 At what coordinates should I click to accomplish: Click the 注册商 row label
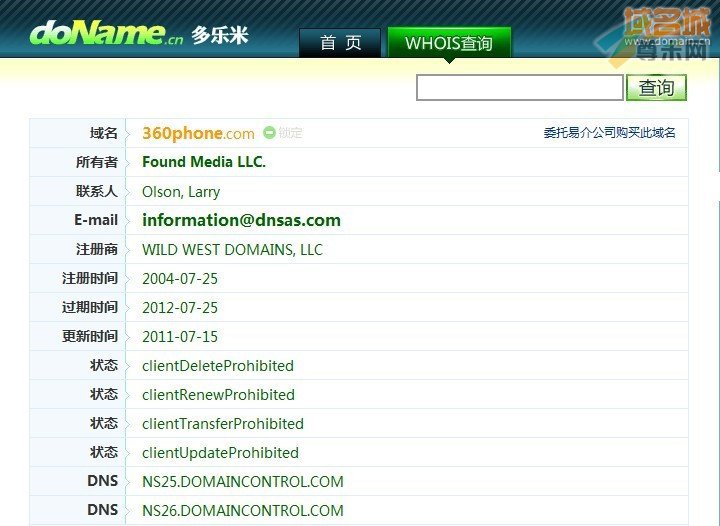pos(97,249)
